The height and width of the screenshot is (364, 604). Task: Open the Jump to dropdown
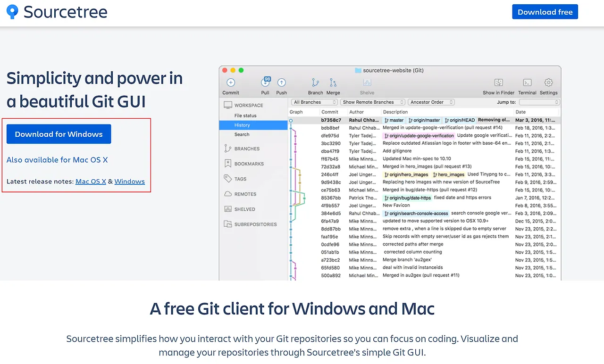pyautogui.click(x=539, y=102)
